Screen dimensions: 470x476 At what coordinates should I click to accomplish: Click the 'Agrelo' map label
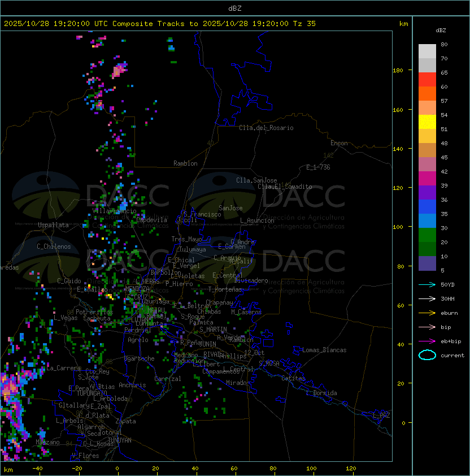point(138,340)
